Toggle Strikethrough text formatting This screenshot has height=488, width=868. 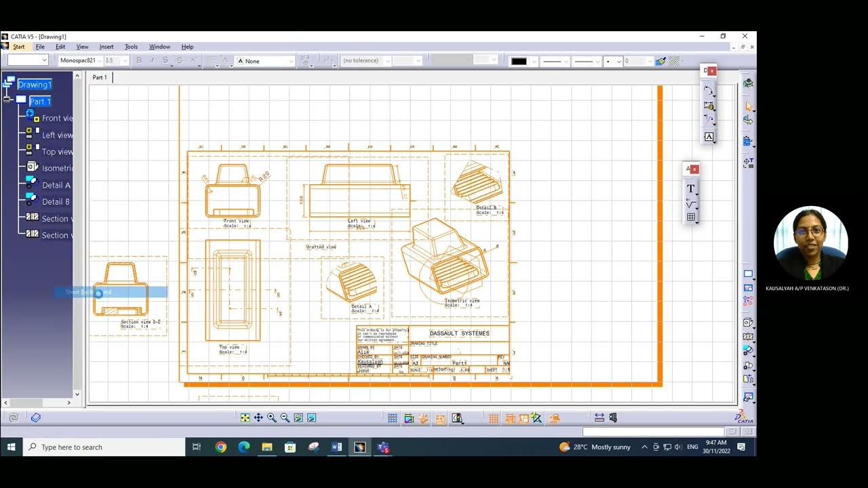tap(179, 60)
